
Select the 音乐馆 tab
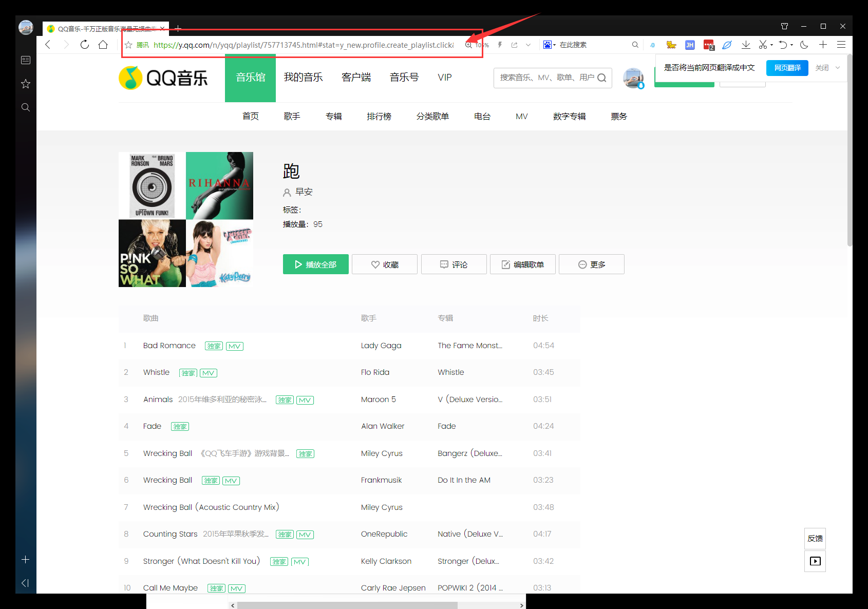[x=251, y=78]
